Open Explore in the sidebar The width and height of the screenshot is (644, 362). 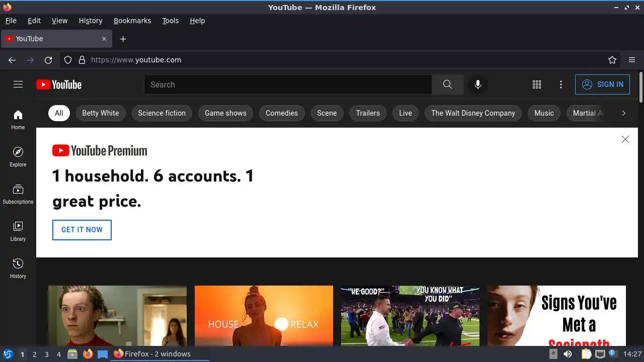(18, 157)
